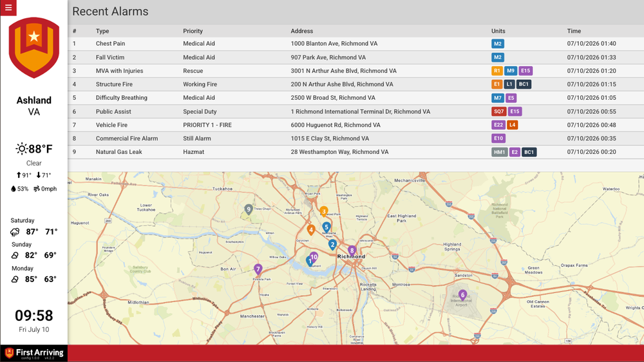This screenshot has height=362, width=644.
Task: Click the PRIORITY 1 - FIRE text
Action: (207, 125)
